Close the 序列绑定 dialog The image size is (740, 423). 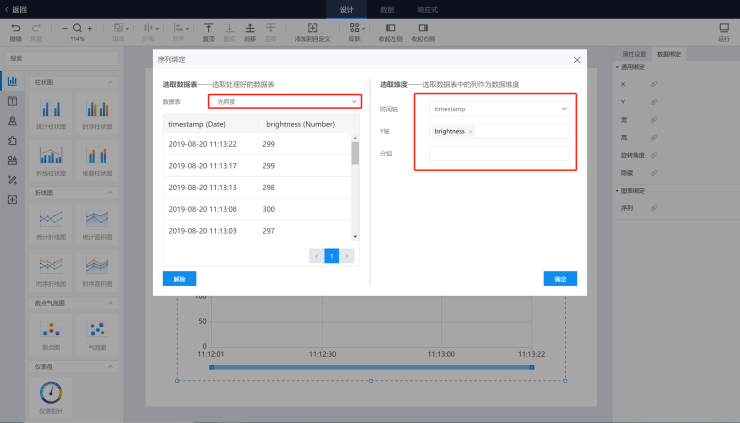pyautogui.click(x=577, y=60)
